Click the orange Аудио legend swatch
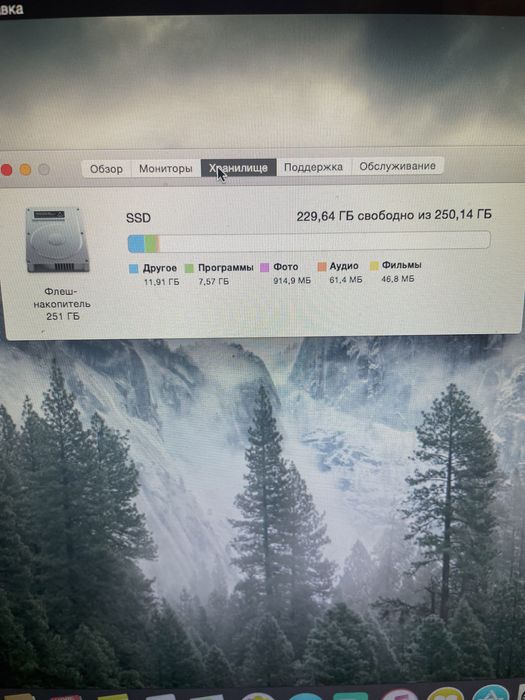The width and height of the screenshot is (525, 700). tap(321, 267)
